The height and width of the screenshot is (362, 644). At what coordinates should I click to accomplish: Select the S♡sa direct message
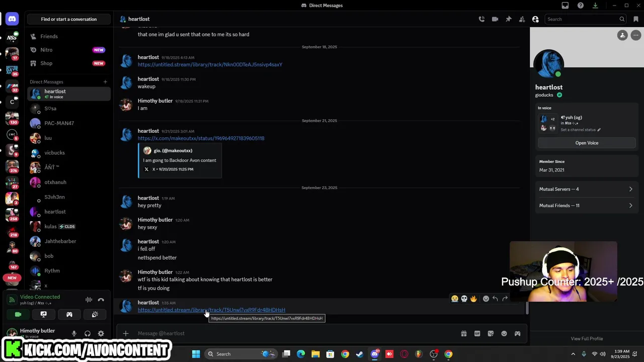(x=69, y=109)
